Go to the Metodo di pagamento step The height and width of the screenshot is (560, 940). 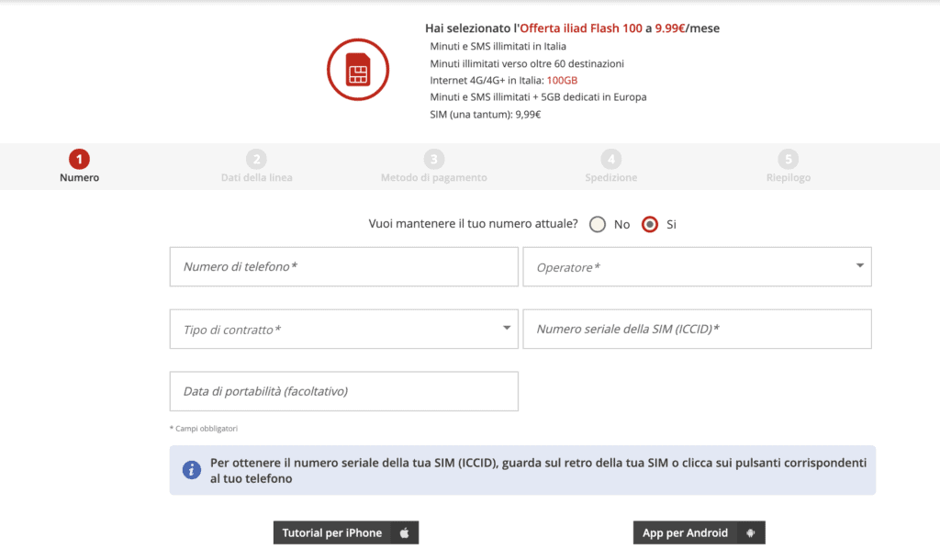click(434, 177)
